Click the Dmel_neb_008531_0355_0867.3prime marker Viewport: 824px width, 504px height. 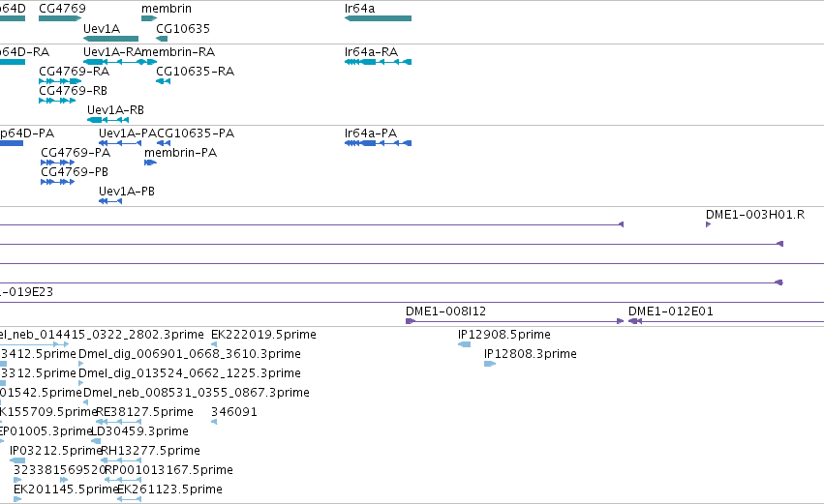coord(85,402)
